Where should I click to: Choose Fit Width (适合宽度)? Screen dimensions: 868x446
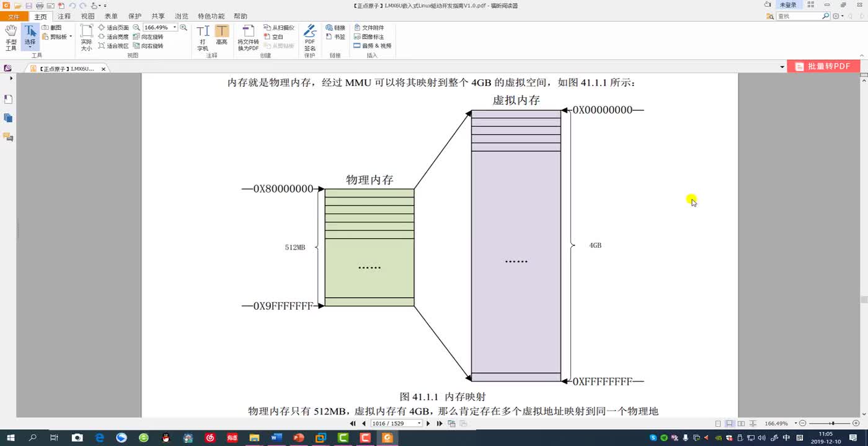click(x=113, y=37)
